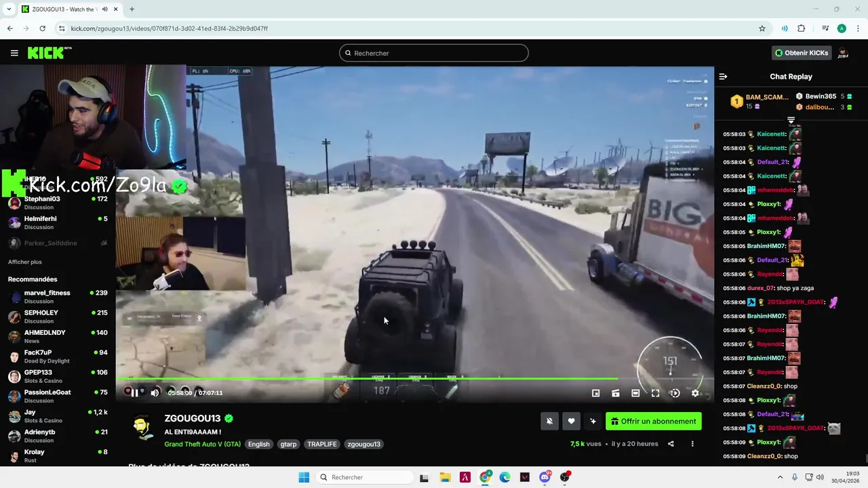This screenshot has height=488, width=868.
Task: Open GPEP133 recommended channel
Action: [58, 376]
